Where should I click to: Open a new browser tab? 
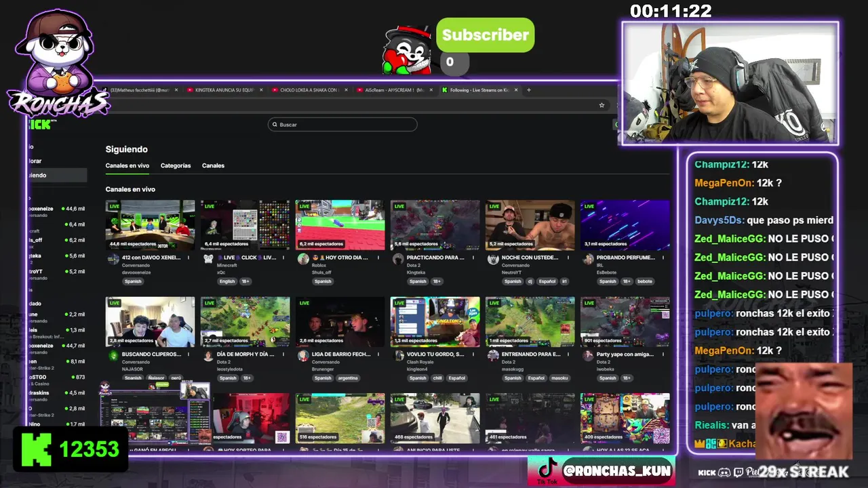coord(529,89)
